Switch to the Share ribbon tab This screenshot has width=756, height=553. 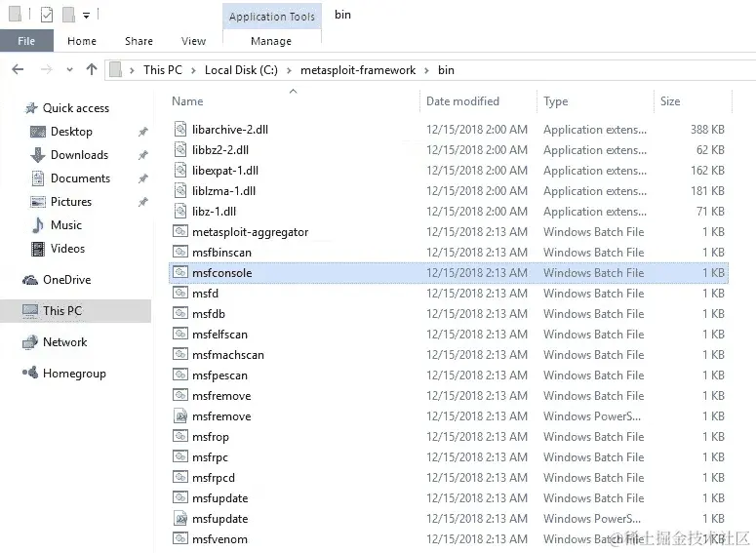coord(139,41)
